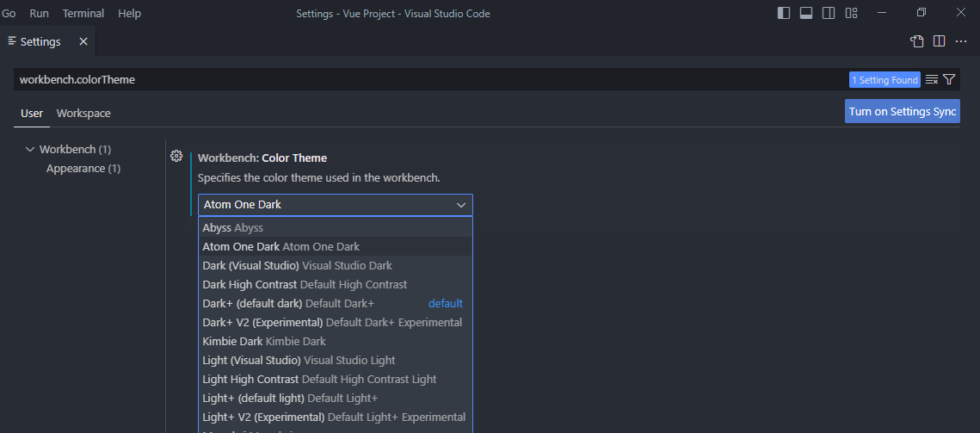Choose Atom One Dark option in list

[x=336, y=246]
